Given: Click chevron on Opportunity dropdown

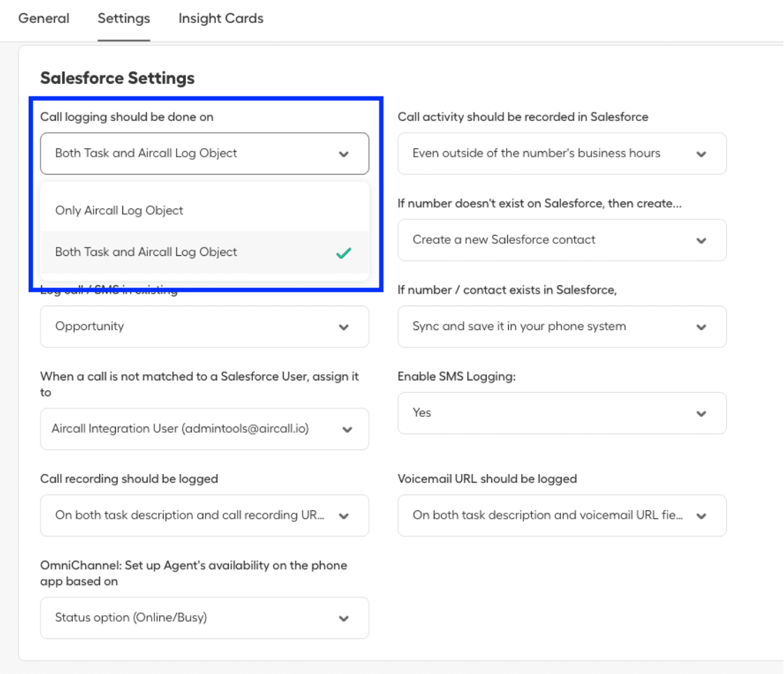Looking at the screenshot, I should (x=343, y=327).
